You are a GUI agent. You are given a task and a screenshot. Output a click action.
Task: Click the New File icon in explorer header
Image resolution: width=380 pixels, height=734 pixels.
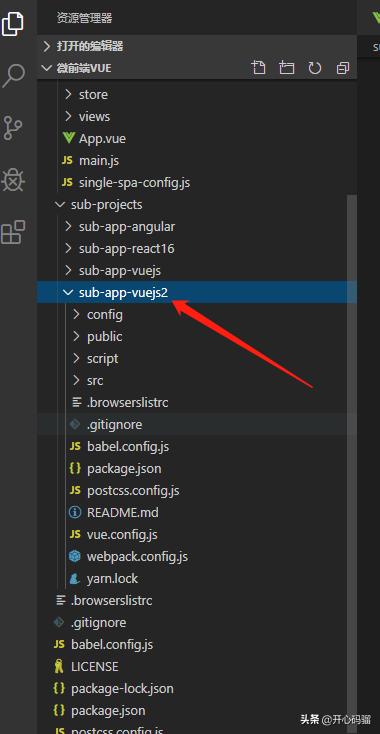258,68
